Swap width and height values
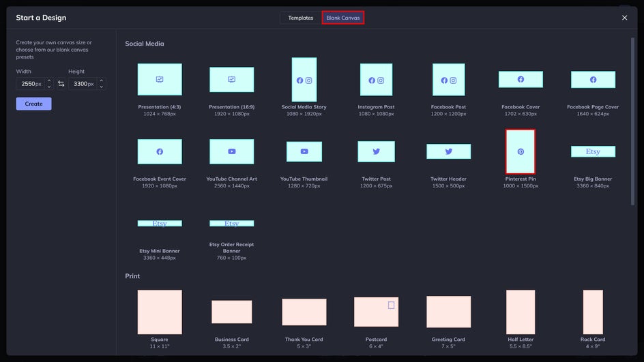This screenshot has width=644, height=362. tap(61, 84)
